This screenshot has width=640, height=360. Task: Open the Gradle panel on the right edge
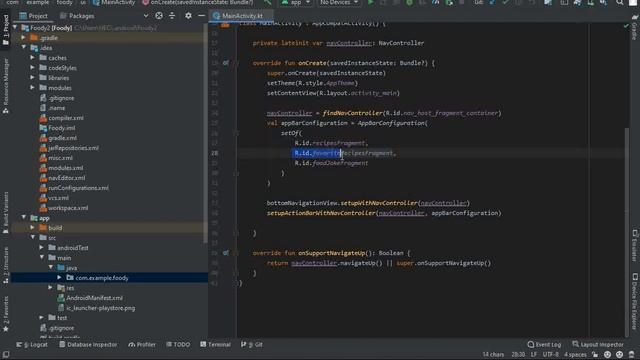(x=634, y=28)
